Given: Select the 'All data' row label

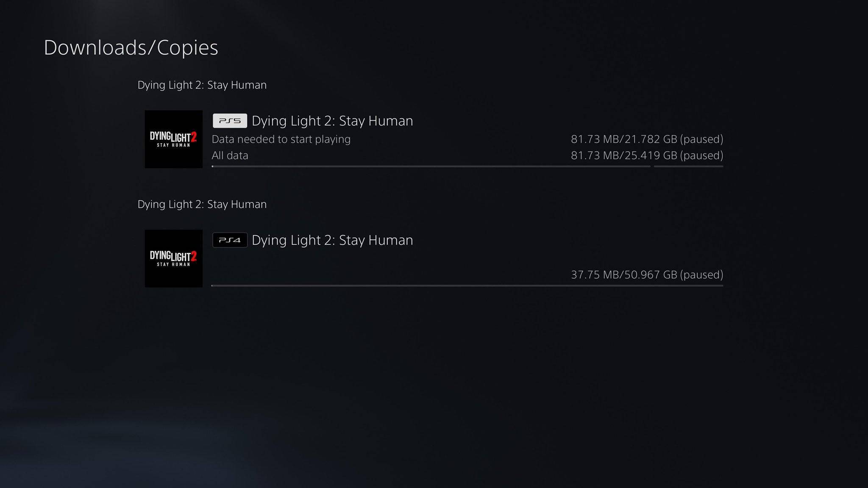Looking at the screenshot, I should (x=230, y=155).
